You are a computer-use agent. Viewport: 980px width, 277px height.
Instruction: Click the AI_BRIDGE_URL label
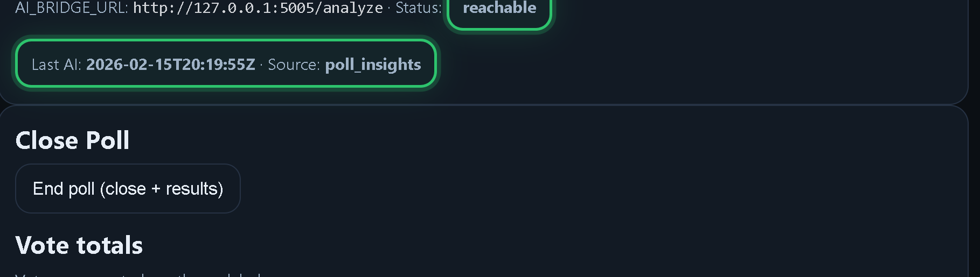click(x=71, y=8)
